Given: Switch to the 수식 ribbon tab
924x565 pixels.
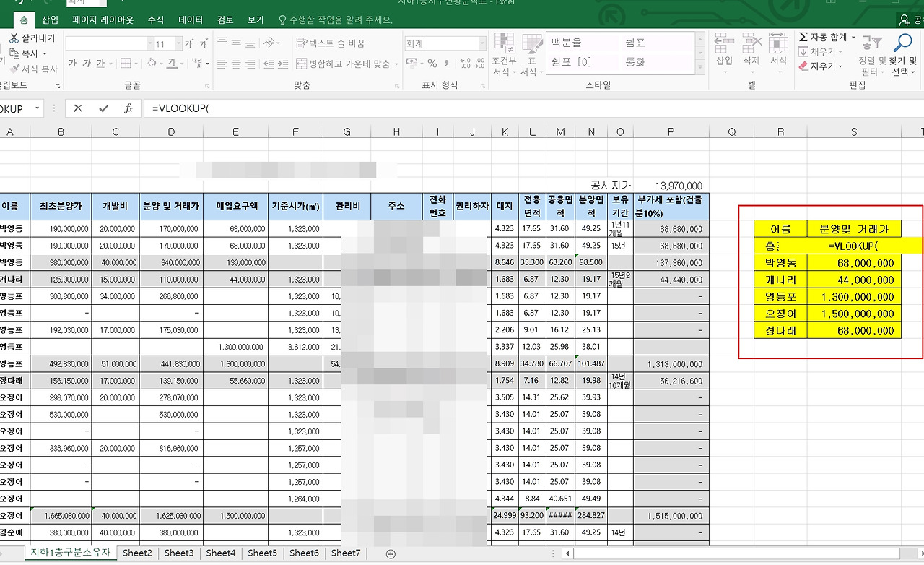Looking at the screenshot, I should point(156,20).
